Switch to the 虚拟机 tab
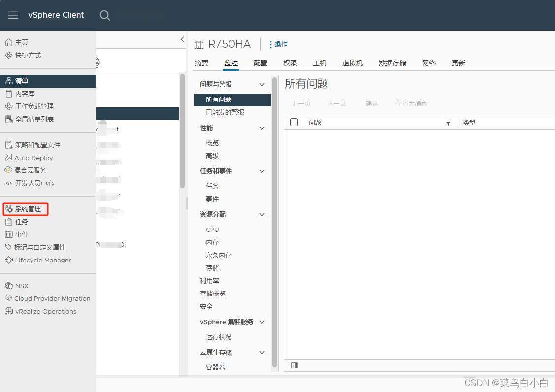This screenshot has width=555, height=392. [353, 63]
